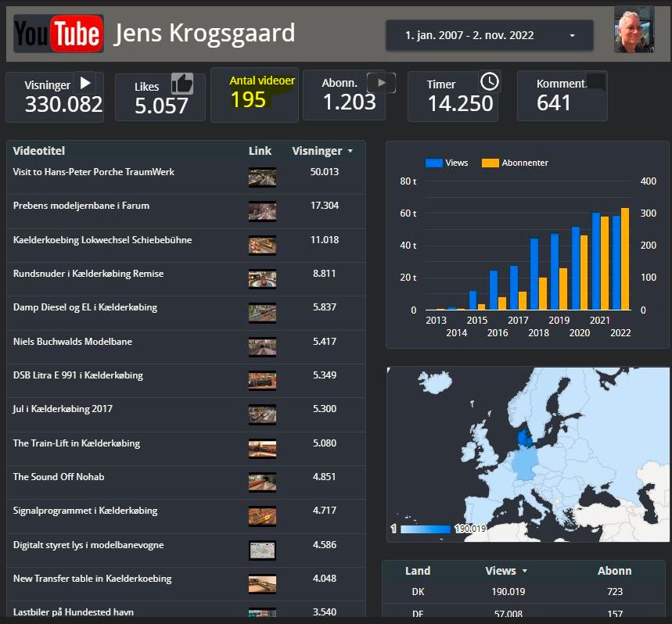672x624 pixels.
Task: Click the Land column header
Action: [x=418, y=571]
